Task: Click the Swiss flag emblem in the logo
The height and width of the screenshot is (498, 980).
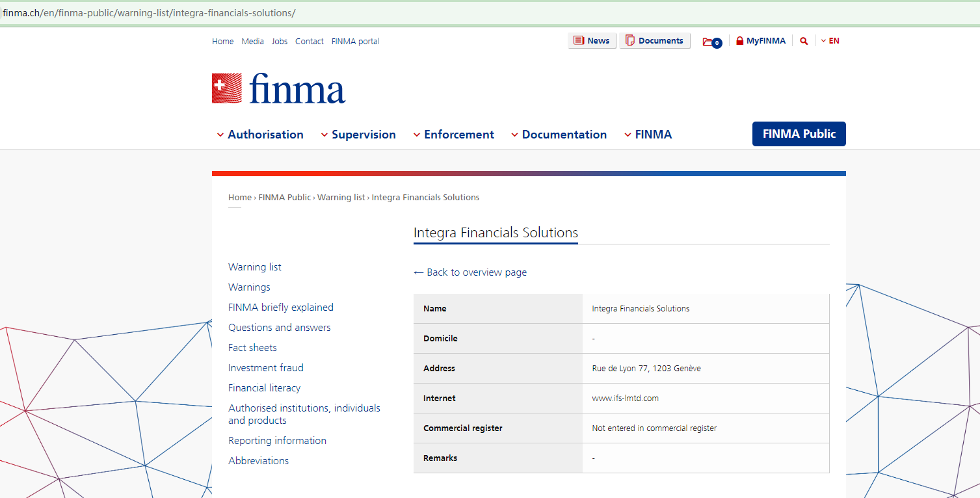Action: pyautogui.click(x=226, y=88)
